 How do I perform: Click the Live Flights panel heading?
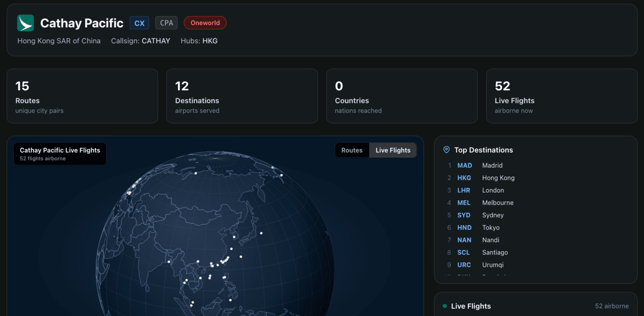point(471,306)
